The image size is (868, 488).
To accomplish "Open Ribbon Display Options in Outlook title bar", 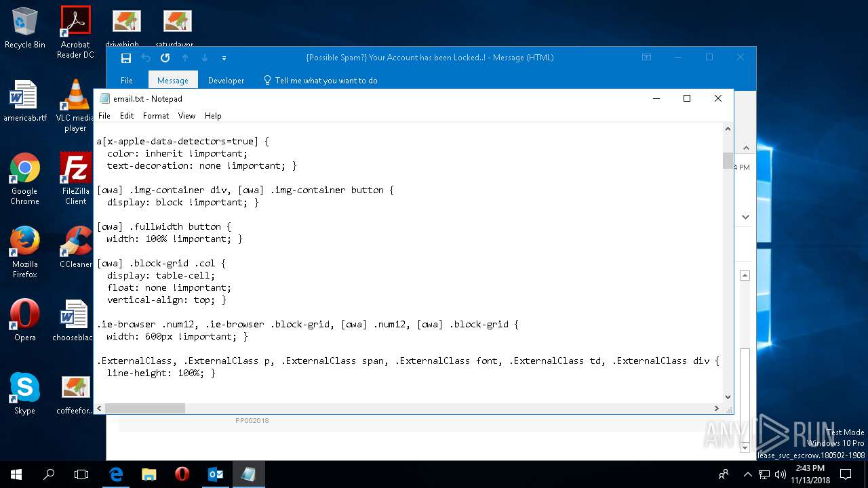I will coord(646,58).
